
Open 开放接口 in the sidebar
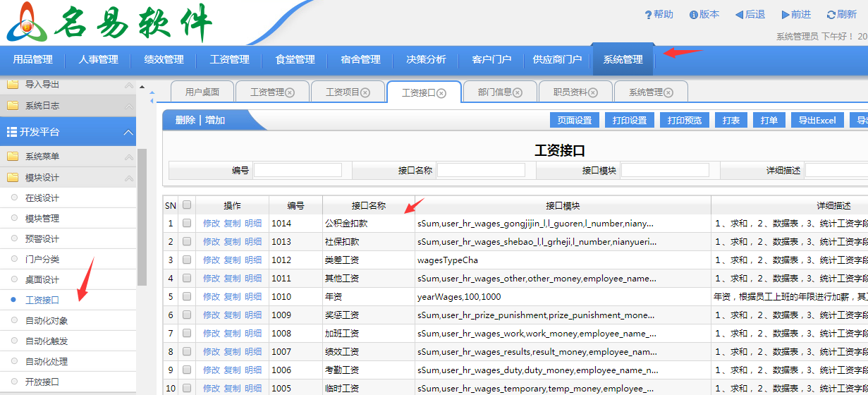tap(42, 382)
